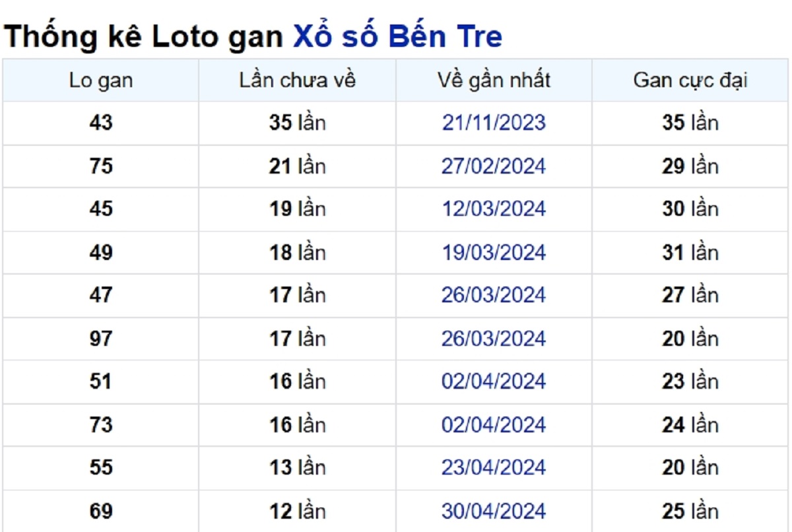Select the Về gần nhất column header
Viewport: 792px width, 532px height.
[x=494, y=81]
